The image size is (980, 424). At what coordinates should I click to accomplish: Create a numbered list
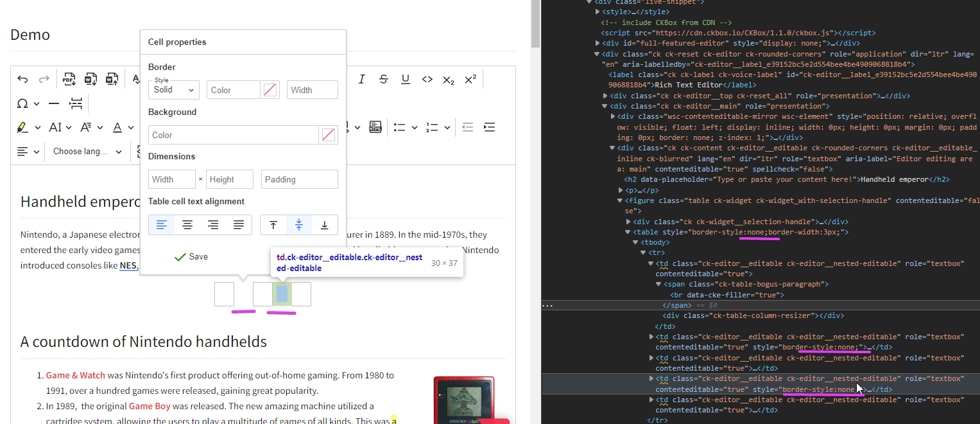pyautogui.click(x=432, y=127)
